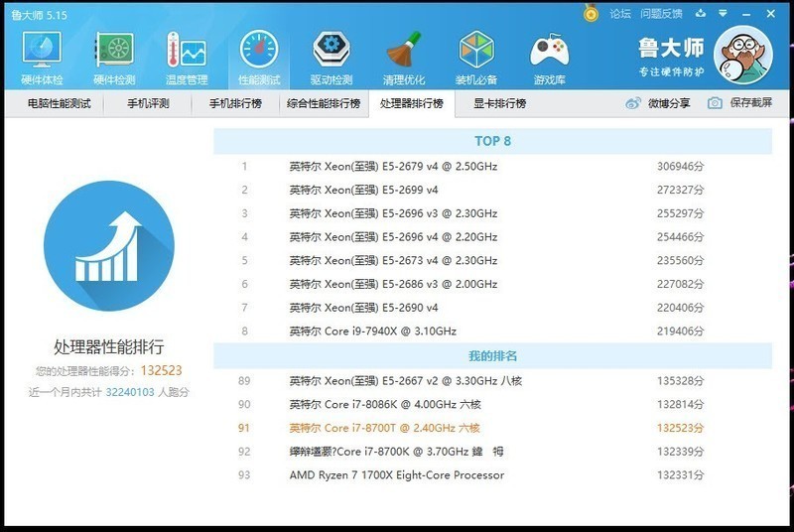Screen dimensions: 794x532
Task: Click the gold medal icon in title bar
Action: pos(591,13)
